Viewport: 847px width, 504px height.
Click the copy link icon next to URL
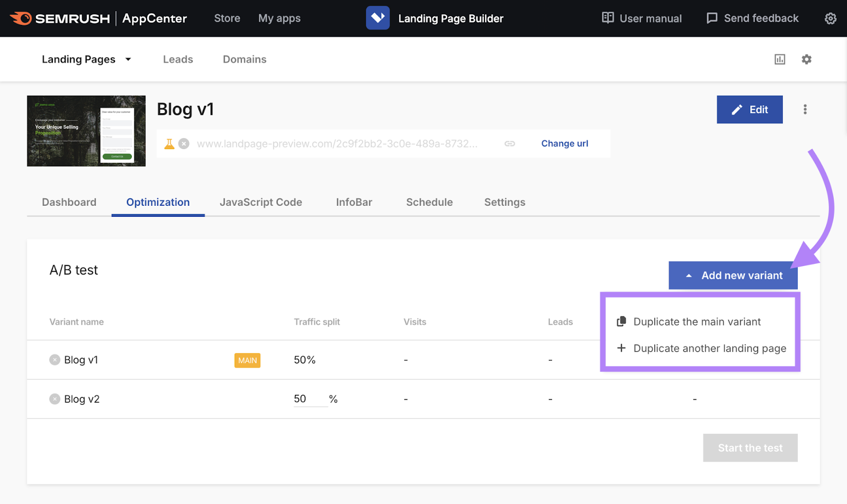click(510, 143)
